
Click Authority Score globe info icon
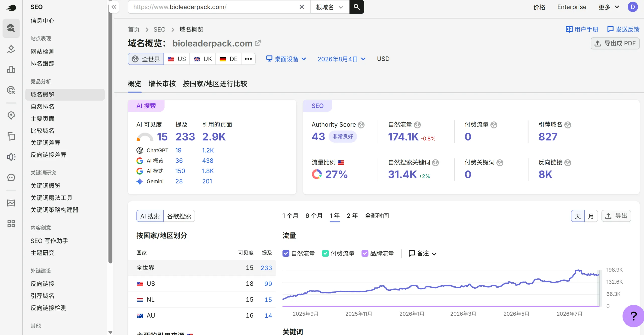pos(361,125)
